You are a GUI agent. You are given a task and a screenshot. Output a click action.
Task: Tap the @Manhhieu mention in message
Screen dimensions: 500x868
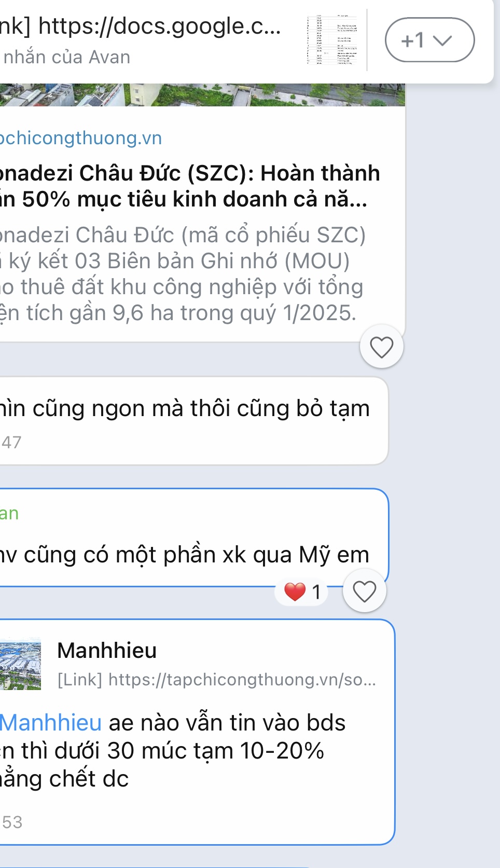pos(51,723)
